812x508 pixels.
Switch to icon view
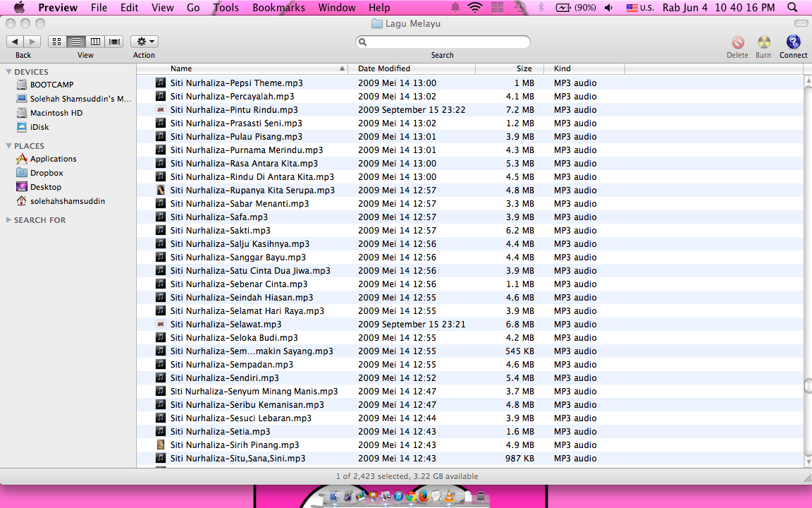click(57, 42)
